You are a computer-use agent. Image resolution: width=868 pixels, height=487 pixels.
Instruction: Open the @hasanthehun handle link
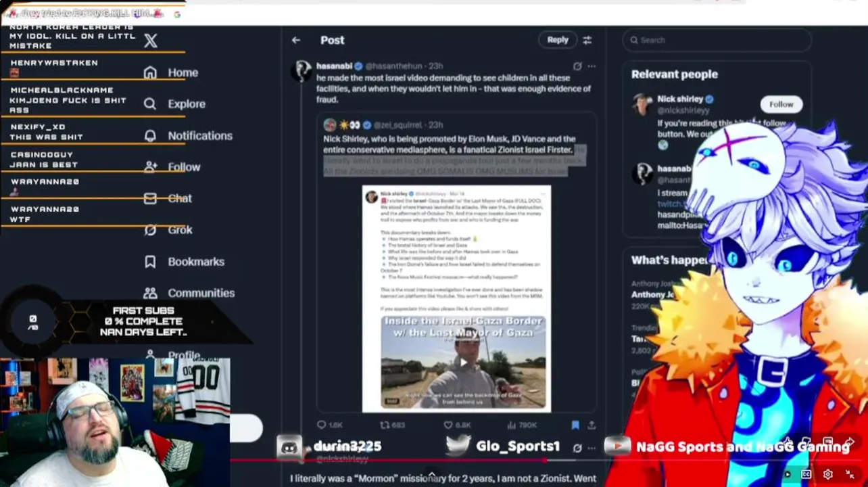pos(394,66)
